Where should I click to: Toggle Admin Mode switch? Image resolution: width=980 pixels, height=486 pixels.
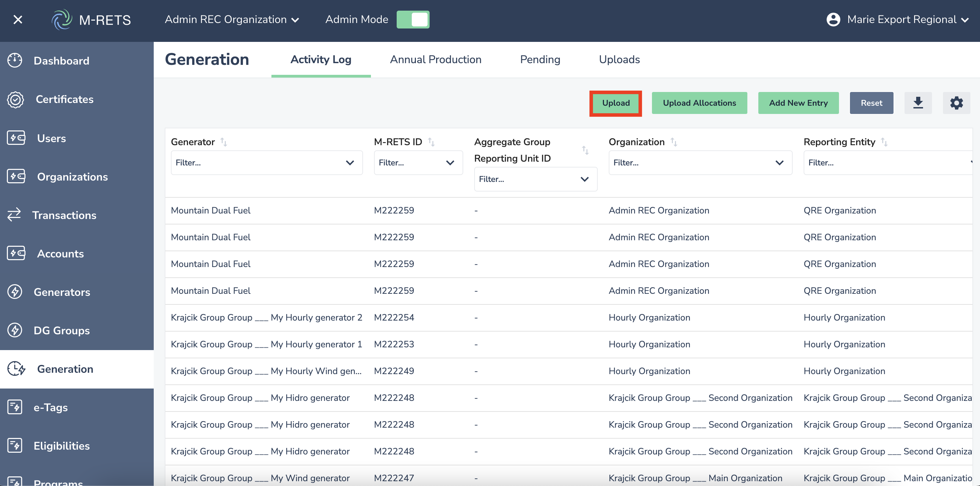click(x=413, y=20)
